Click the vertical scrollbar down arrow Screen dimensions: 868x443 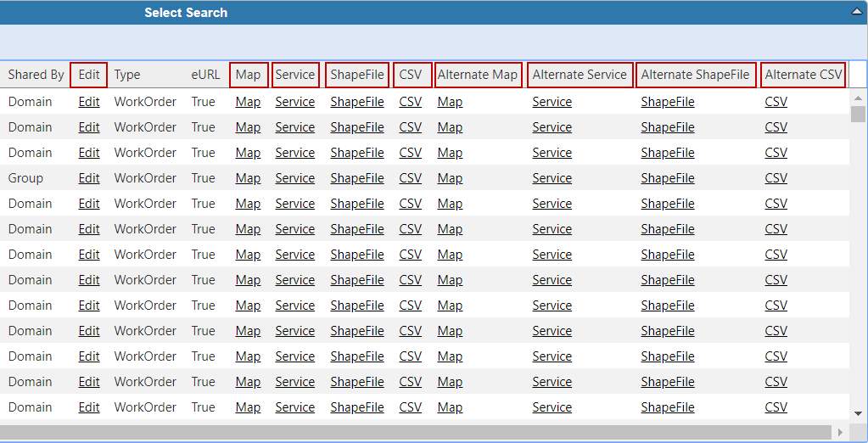point(858,413)
